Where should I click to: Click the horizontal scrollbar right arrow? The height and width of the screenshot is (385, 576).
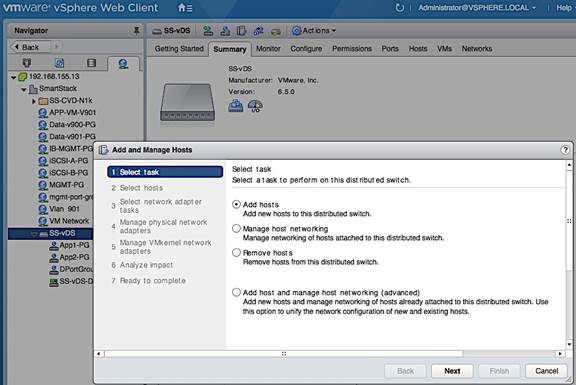559,354
